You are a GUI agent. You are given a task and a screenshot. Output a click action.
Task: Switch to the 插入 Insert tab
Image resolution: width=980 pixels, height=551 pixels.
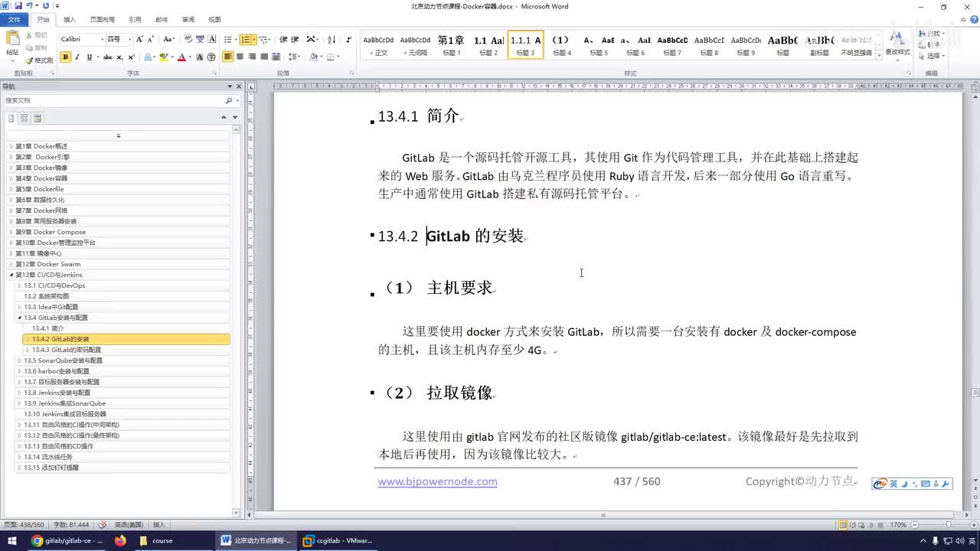pos(70,20)
